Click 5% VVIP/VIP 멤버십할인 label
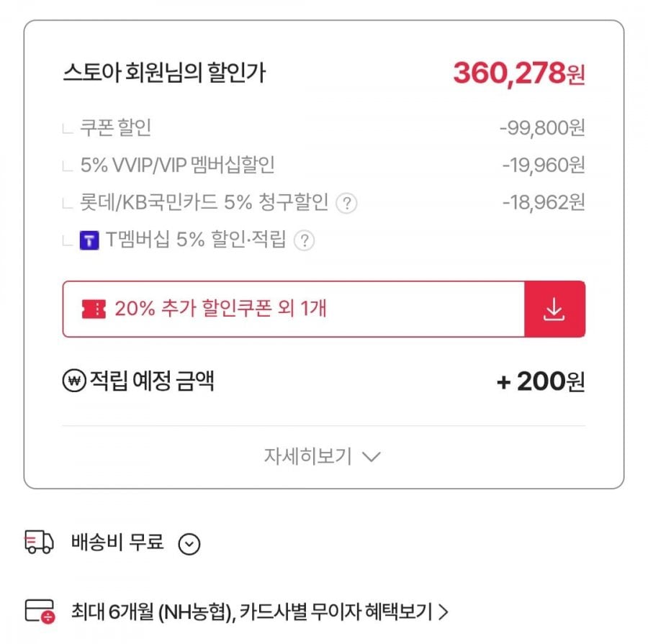 coord(178,166)
